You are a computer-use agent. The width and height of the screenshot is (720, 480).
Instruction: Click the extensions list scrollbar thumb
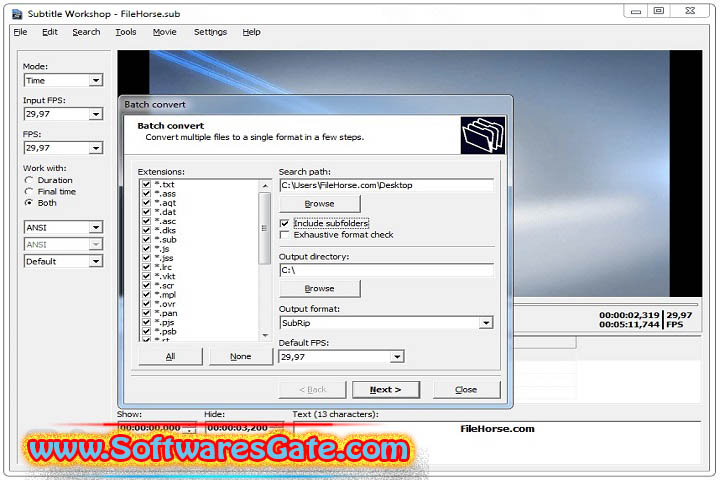click(x=265, y=228)
